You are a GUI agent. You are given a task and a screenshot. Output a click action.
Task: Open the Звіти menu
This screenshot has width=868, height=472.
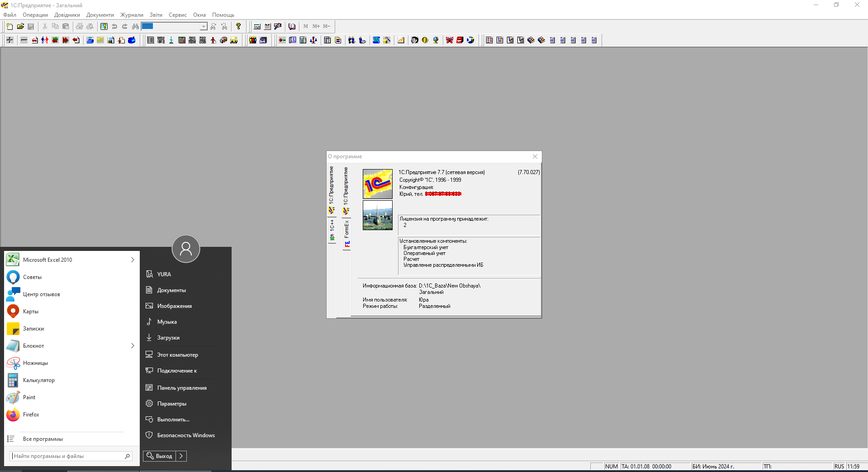click(x=156, y=15)
